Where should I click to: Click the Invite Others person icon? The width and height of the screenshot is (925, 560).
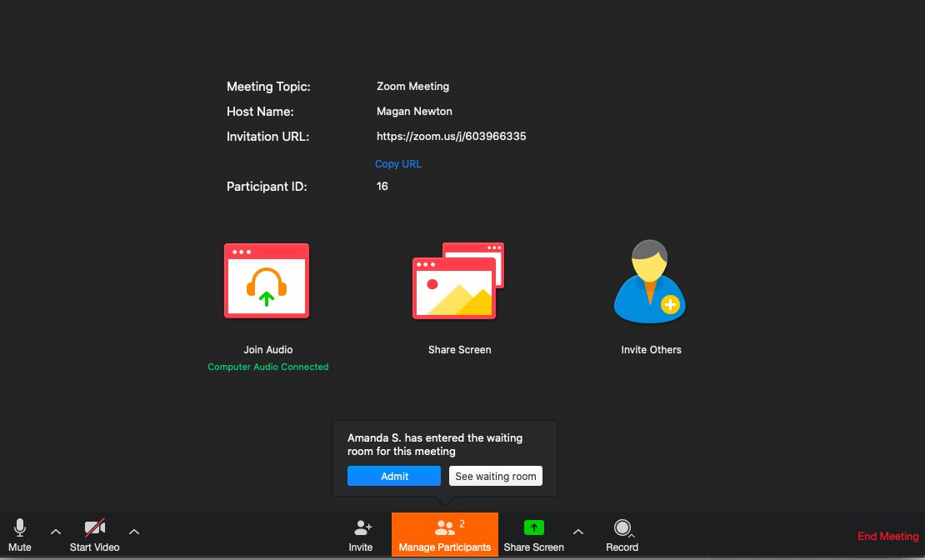click(649, 282)
